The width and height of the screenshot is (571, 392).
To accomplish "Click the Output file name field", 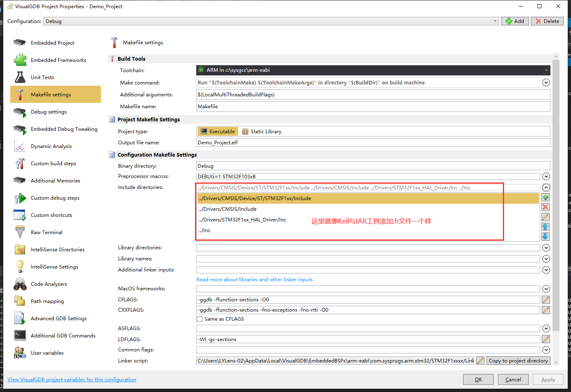I will [373, 142].
